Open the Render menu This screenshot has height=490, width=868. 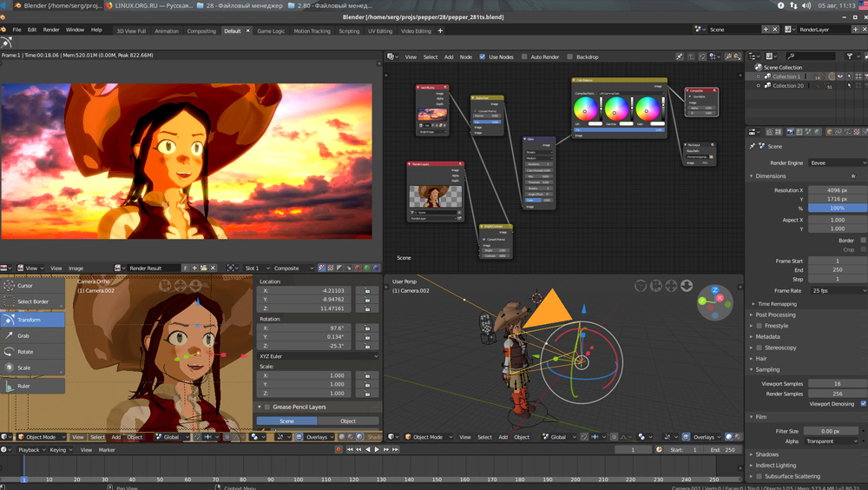coord(51,30)
